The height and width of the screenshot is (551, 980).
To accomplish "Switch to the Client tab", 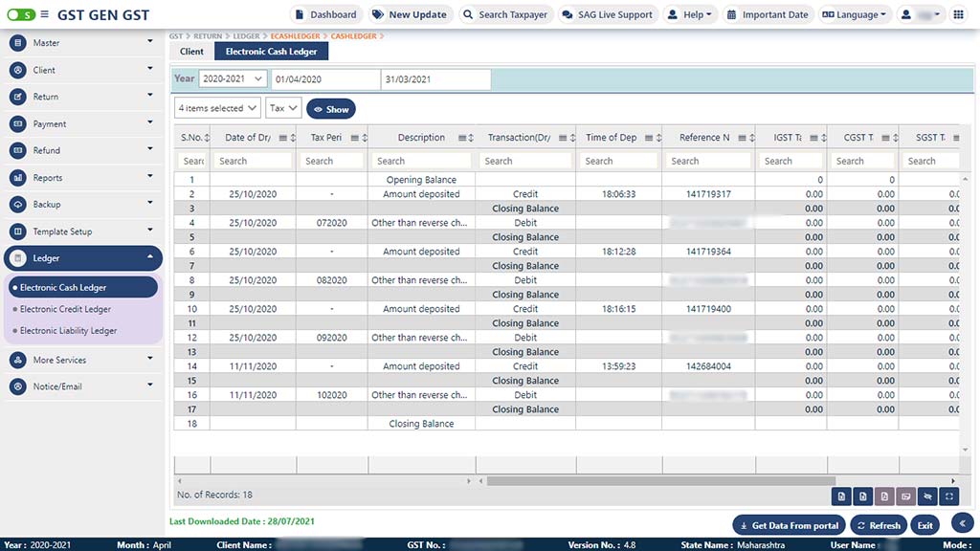I will pos(191,52).
